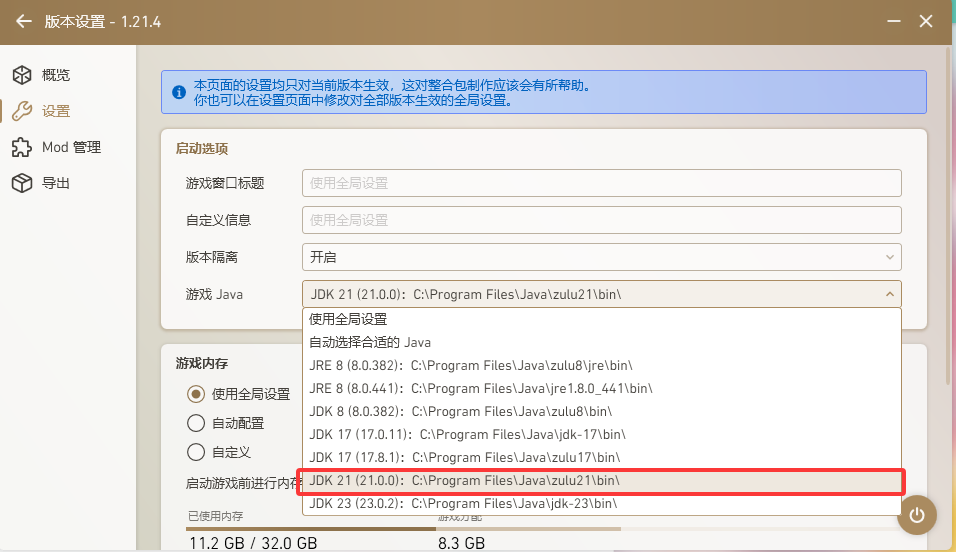Open the 导出 sidebar tab
This screenshot has height=552, width=956.
pyautogui.click(x=68, y=183)
